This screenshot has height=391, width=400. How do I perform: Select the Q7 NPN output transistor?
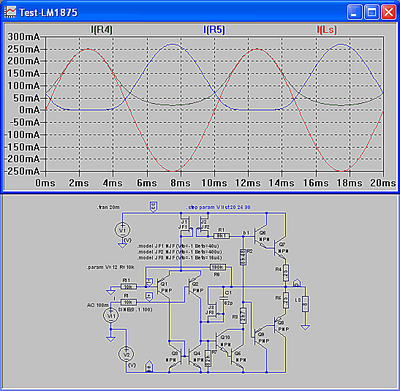pos(279,248)
